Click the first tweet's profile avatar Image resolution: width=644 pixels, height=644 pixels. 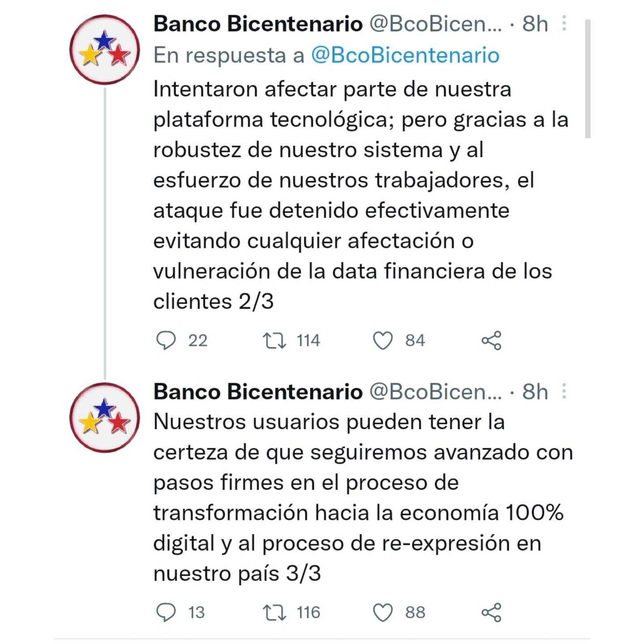point(105,50)
